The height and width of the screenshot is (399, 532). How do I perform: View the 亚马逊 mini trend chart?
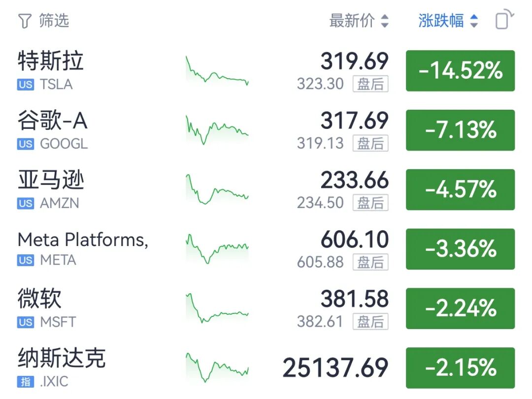click(217, 189)
